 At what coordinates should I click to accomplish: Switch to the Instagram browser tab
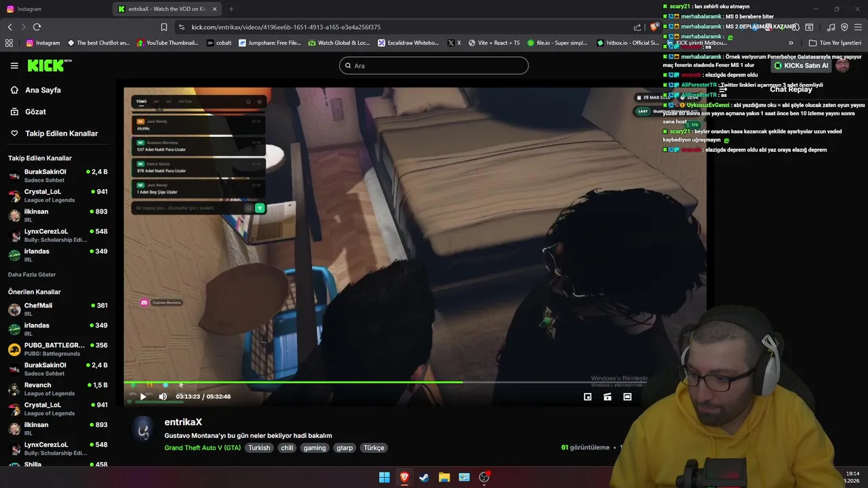(x=54, y=9)
